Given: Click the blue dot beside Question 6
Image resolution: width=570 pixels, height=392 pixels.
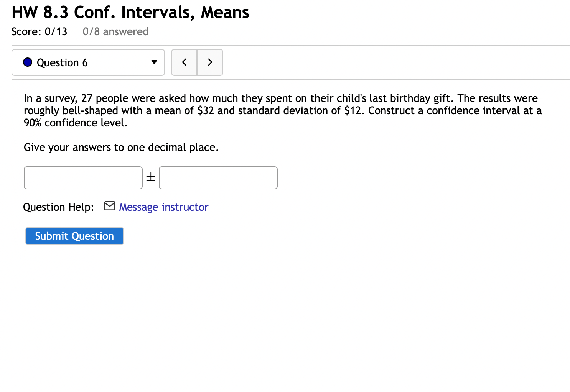Looking at the screenshot, I should (27, 62).
